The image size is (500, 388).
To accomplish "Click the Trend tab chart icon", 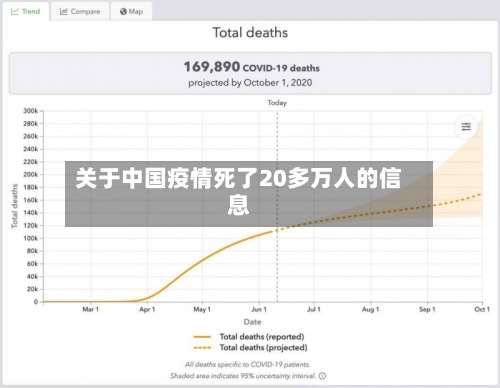I will tap(14, 12).
